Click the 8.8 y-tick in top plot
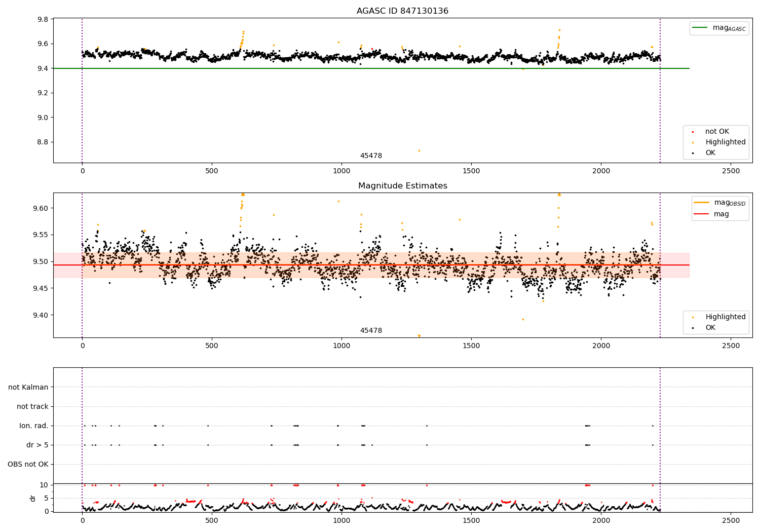Image resolution: width=760 pixels, height=532 pixels. [43, 142]
